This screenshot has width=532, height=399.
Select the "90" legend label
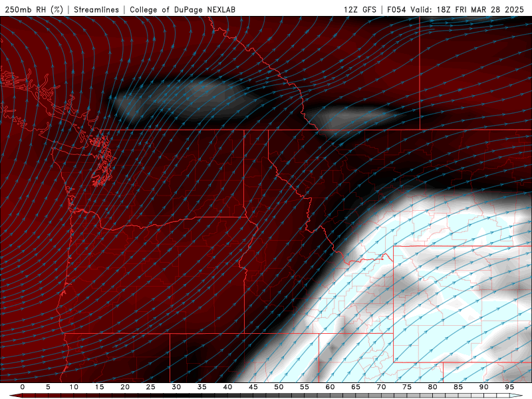(484, 387)
